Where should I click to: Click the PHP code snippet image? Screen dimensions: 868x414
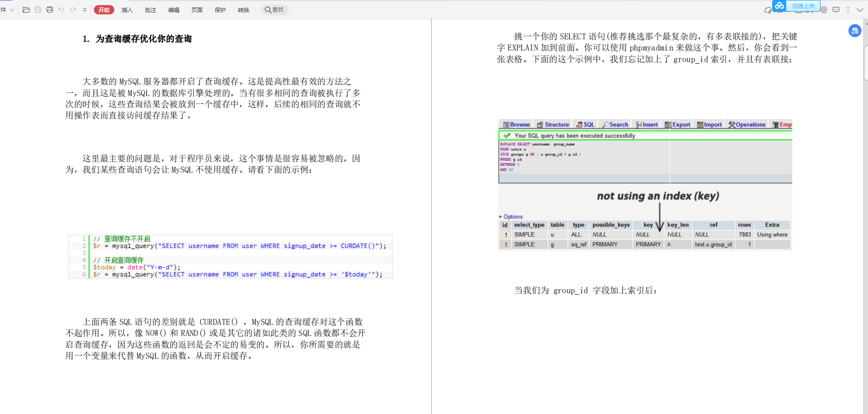(230, 257)
